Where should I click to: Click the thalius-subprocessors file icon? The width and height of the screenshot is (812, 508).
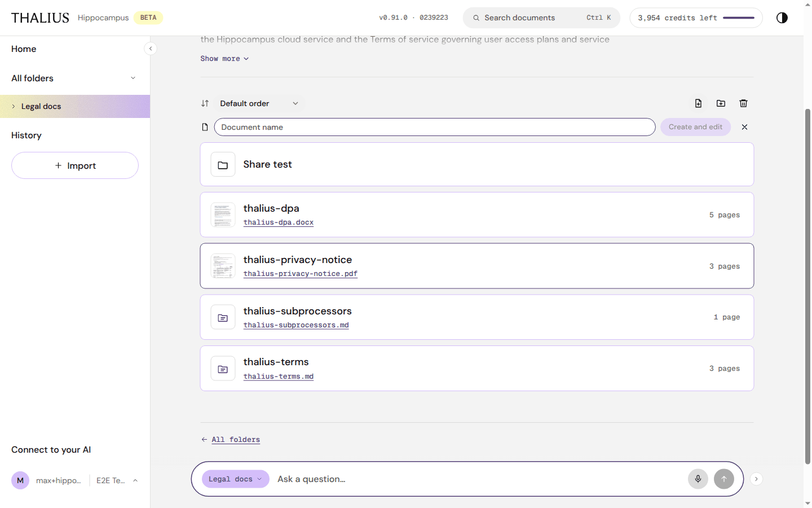point(223,317)
